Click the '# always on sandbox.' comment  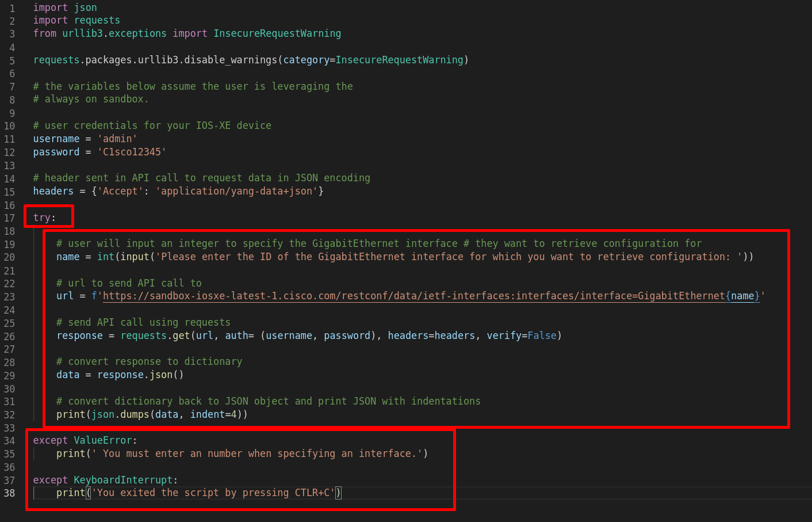pos(91,99)
